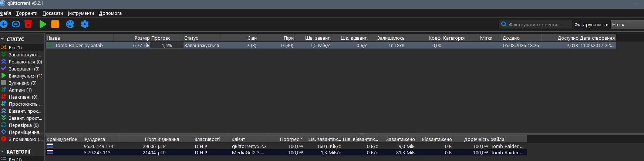Sort peers by IP/Адреса column
This screenshot has width=644, height=161.
[x=101, y=139]
